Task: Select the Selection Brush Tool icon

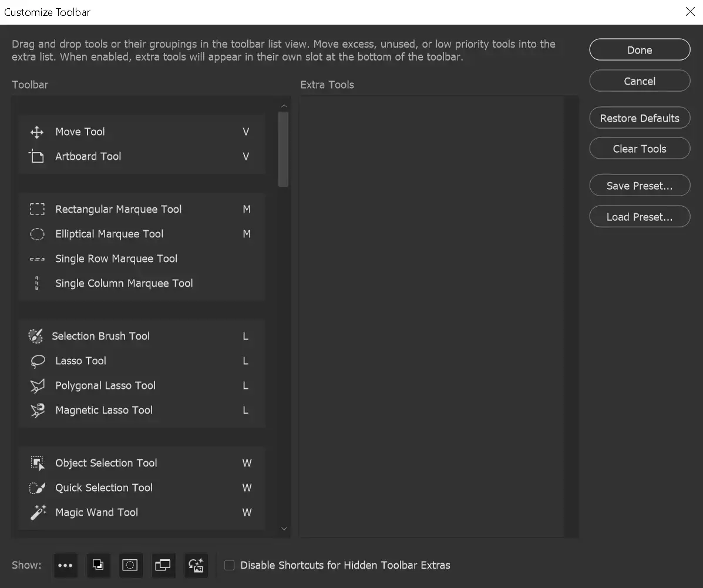Action: click(x=36, y=335)
